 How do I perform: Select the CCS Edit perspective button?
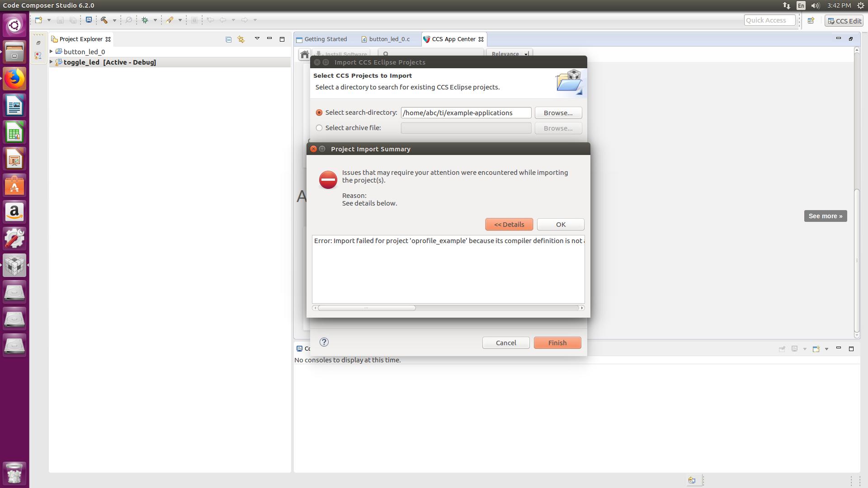pos(844,21)
